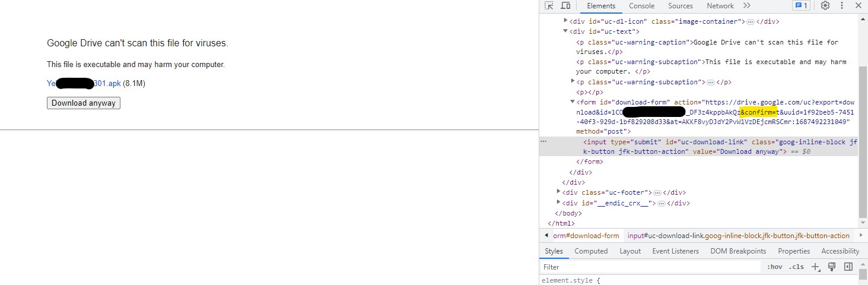This screenshot has height=285, width=868.
Task: Click the form#download-form breadcrumb
Action: coord(586,236)
